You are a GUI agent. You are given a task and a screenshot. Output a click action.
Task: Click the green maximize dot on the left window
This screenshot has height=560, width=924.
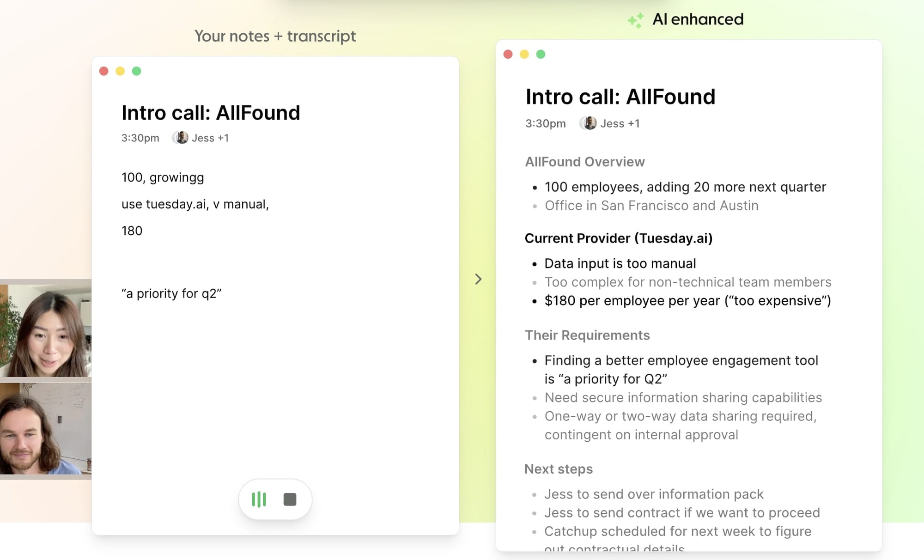[136, 71]
